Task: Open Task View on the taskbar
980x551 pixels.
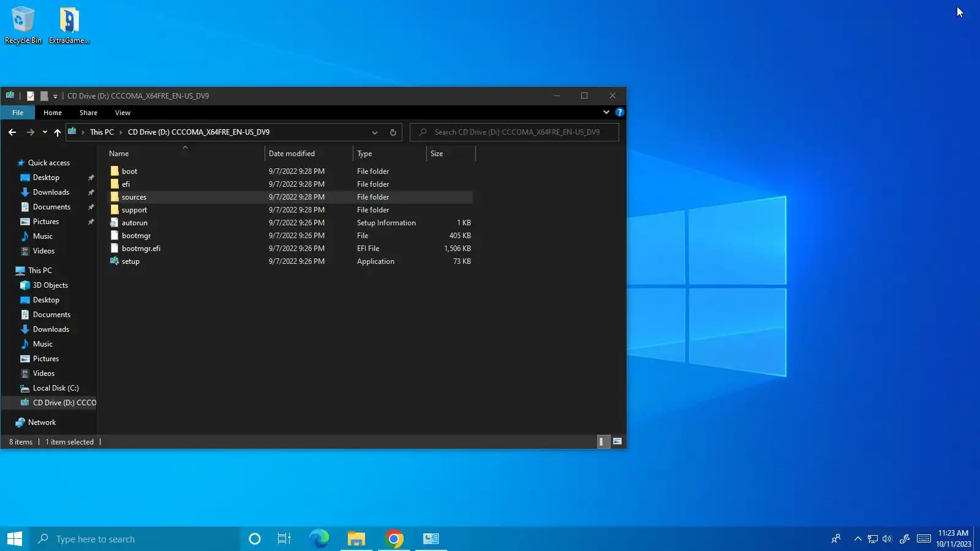Action: coord(284,539)
